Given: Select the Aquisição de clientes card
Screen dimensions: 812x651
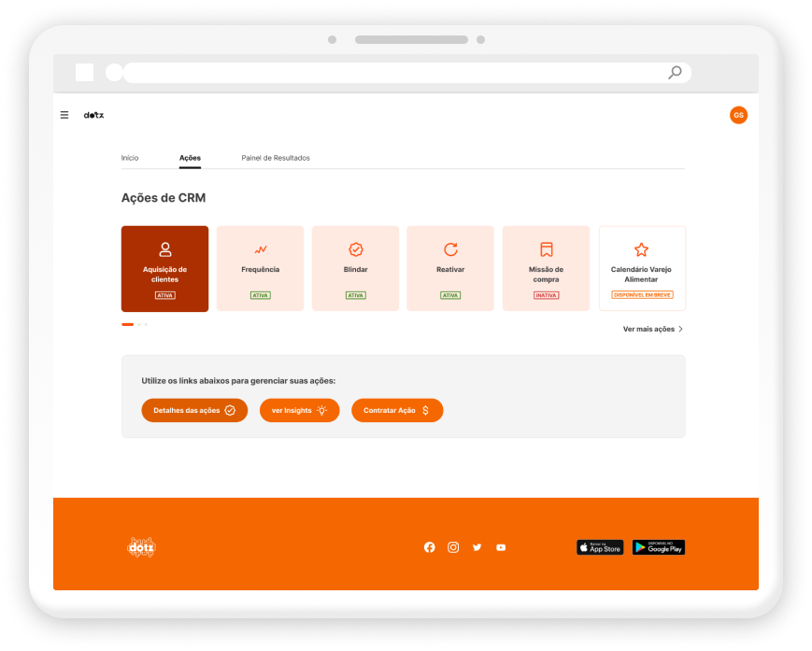Looking at the screenshot, I should pyautogui.click(x=164, y=269).
